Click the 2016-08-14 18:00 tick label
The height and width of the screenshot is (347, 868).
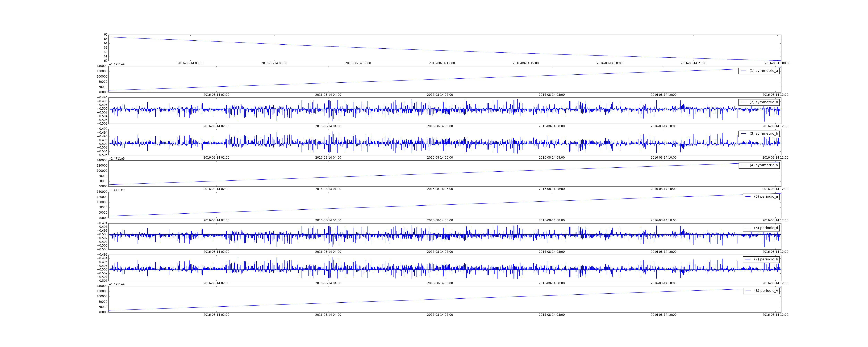[610, 63]
